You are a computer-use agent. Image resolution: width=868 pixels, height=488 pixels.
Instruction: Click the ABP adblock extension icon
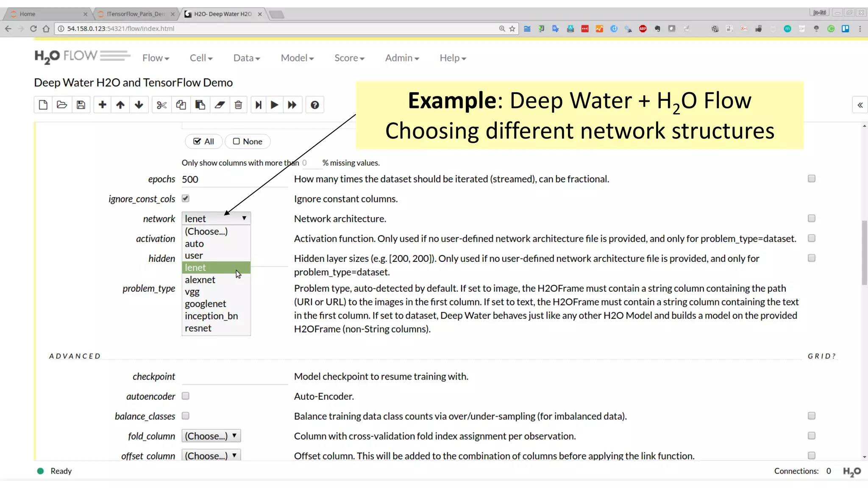pyautogui.click(x=643, y=28)
